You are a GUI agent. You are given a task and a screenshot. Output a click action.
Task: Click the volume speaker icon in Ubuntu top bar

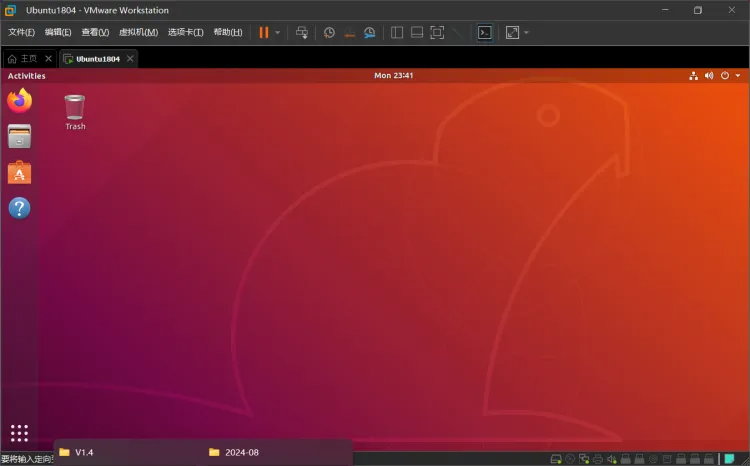pyautogui.click(x=709, y=76)
